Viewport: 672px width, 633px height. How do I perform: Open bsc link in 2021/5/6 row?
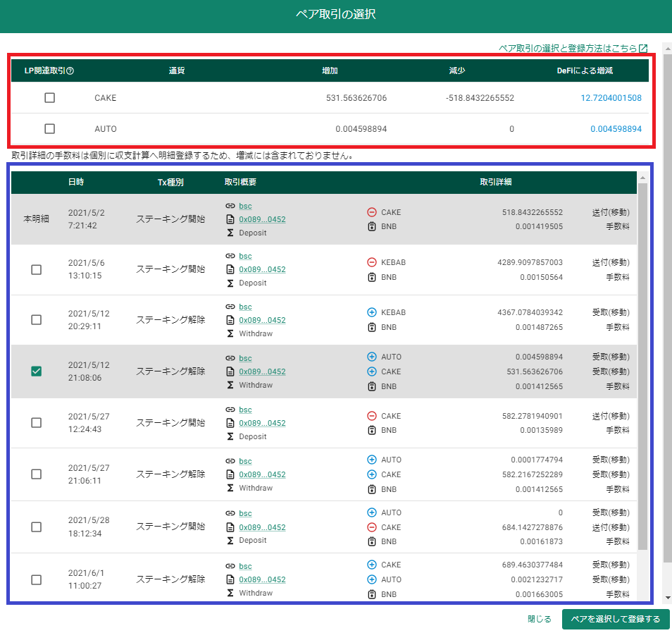pyautogui.click(x=245, y=257)
